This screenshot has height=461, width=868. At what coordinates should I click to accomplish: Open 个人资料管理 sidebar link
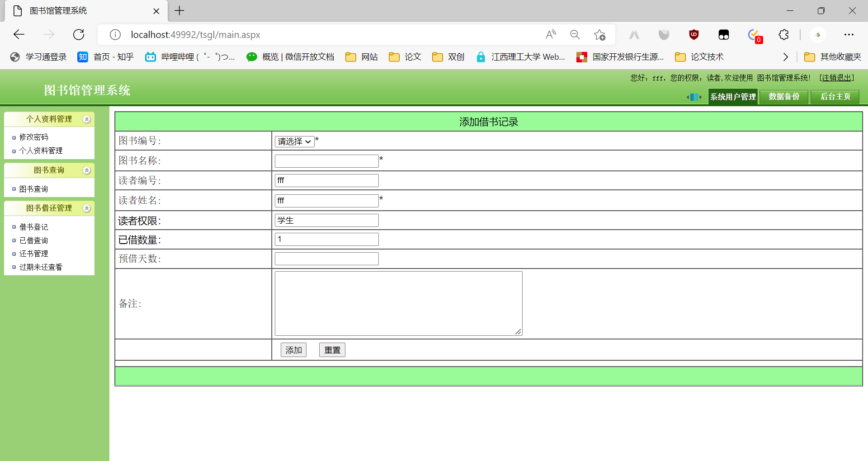tap(41, 151)
